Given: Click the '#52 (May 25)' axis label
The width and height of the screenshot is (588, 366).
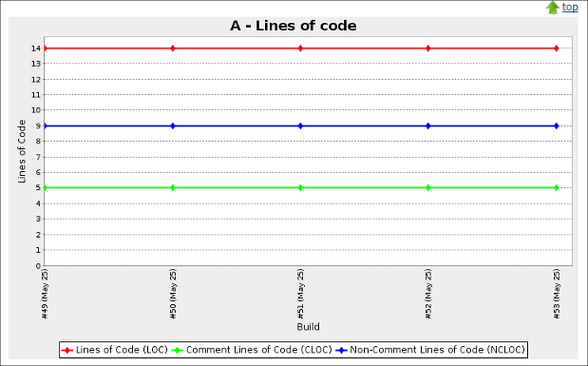Looking at the screenshot, I should pyautogui.click(x=428, y=294).
